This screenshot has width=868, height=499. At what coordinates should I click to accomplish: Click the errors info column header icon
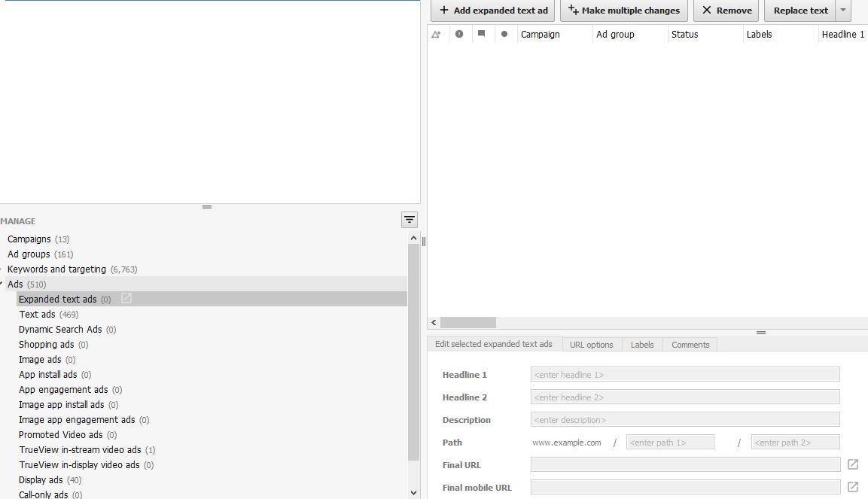[x=459, y=34]
